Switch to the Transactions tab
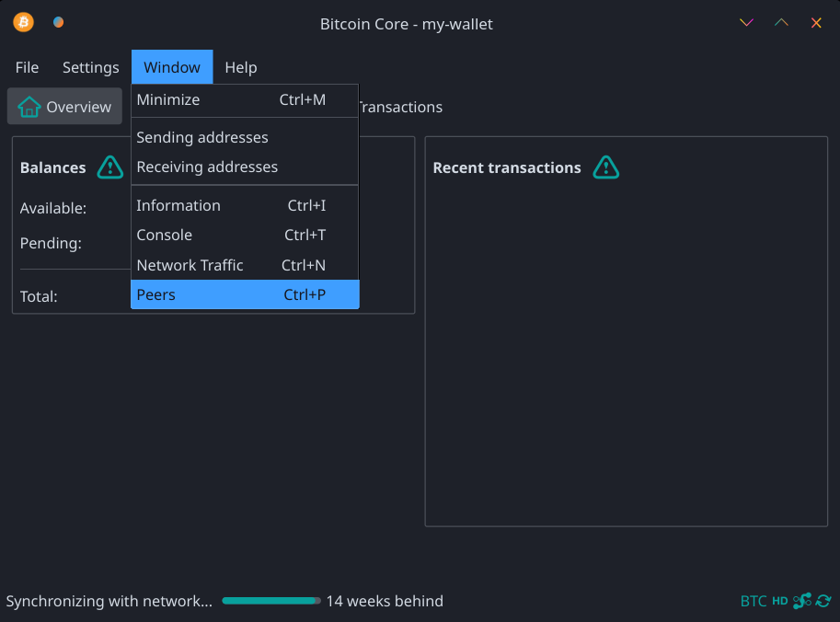 pos(400,107)
